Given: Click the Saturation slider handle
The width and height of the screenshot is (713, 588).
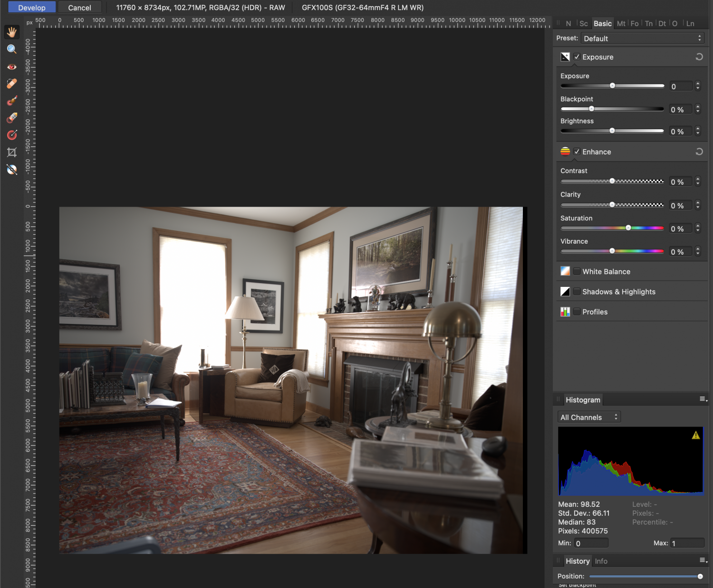Looking at the screenshot, I should (x=628, y=228).
